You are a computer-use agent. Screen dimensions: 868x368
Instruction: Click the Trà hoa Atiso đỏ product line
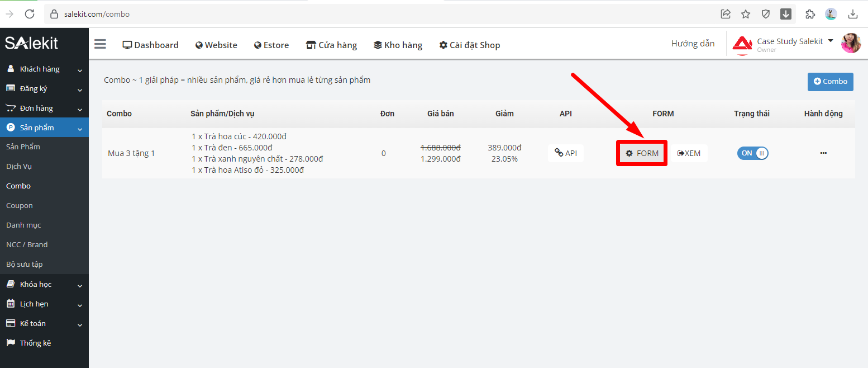click(247, 170)
